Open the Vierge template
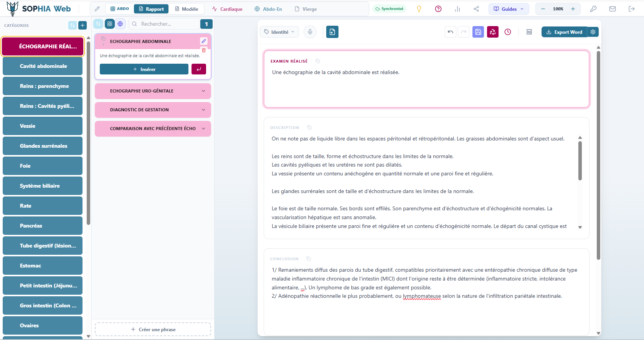 click(305, 9)
